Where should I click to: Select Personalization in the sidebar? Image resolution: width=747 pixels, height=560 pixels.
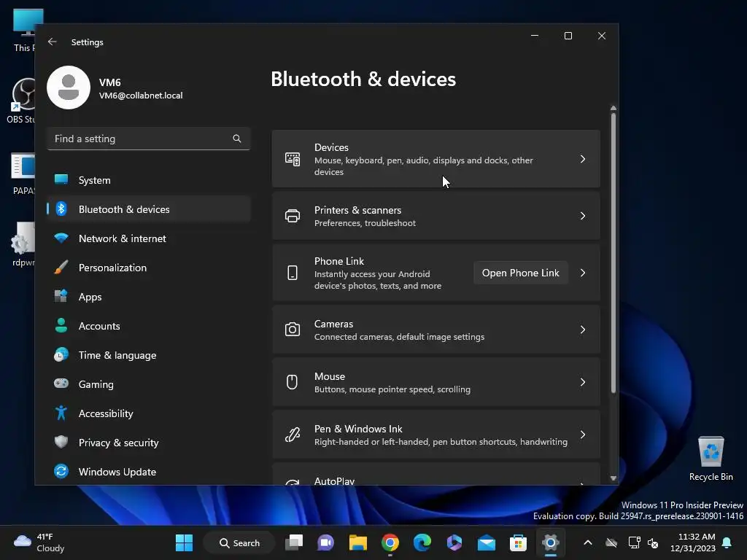[149, 268]
